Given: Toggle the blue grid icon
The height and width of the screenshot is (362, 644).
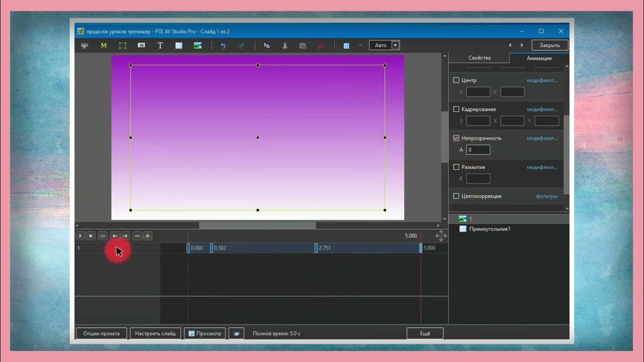Looking at the screenshot, I should 346,45.
